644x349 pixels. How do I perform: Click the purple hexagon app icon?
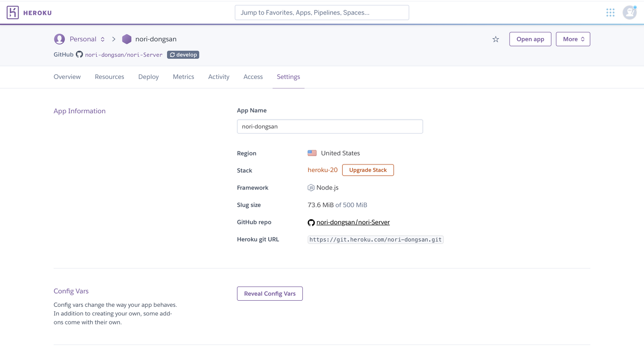coord(127,39)
